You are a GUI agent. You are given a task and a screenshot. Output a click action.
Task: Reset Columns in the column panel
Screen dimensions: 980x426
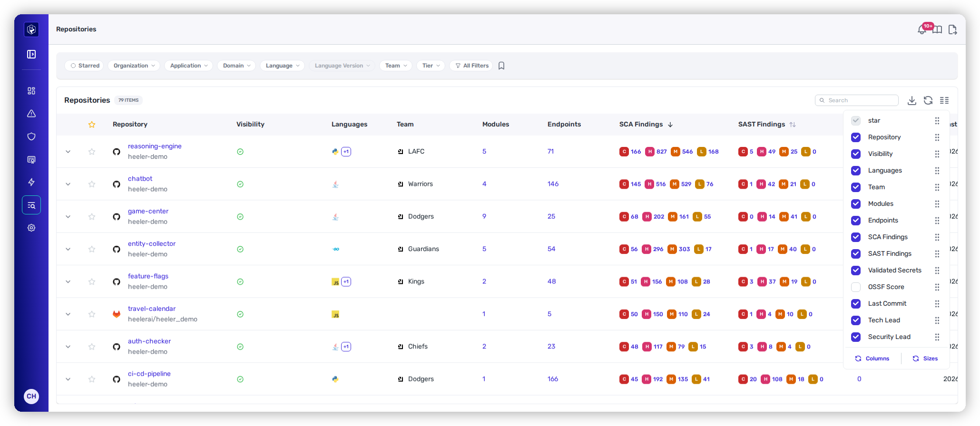(x=872, y=358)
